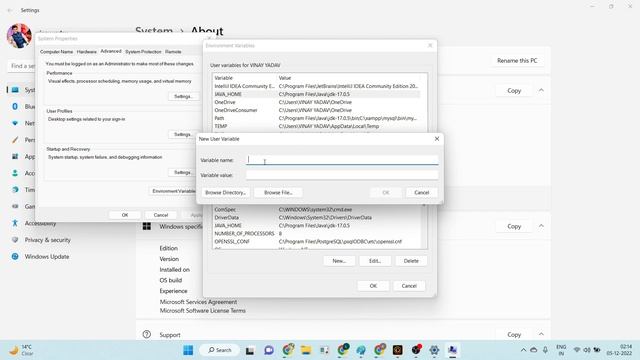Open the Microsoft Software License Terms link
The height and width of the screenshot is (360, 640).
[x=202, y=311]
